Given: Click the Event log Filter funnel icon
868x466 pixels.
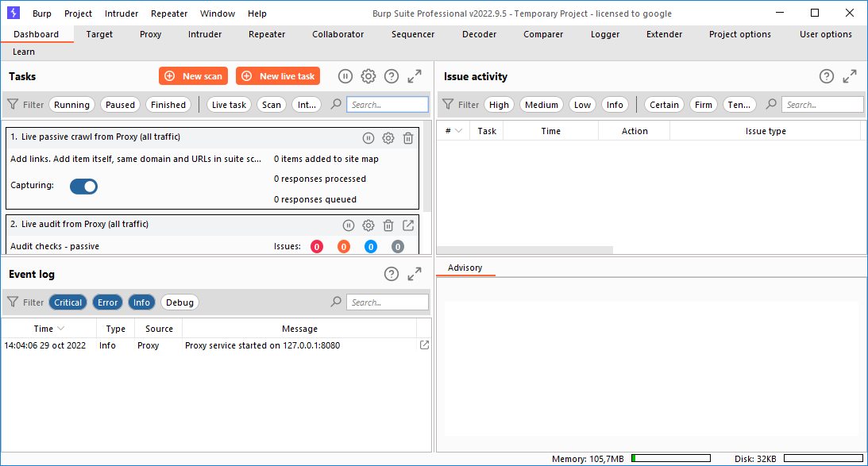Looking at the screenshot, I should pos(13,302).
